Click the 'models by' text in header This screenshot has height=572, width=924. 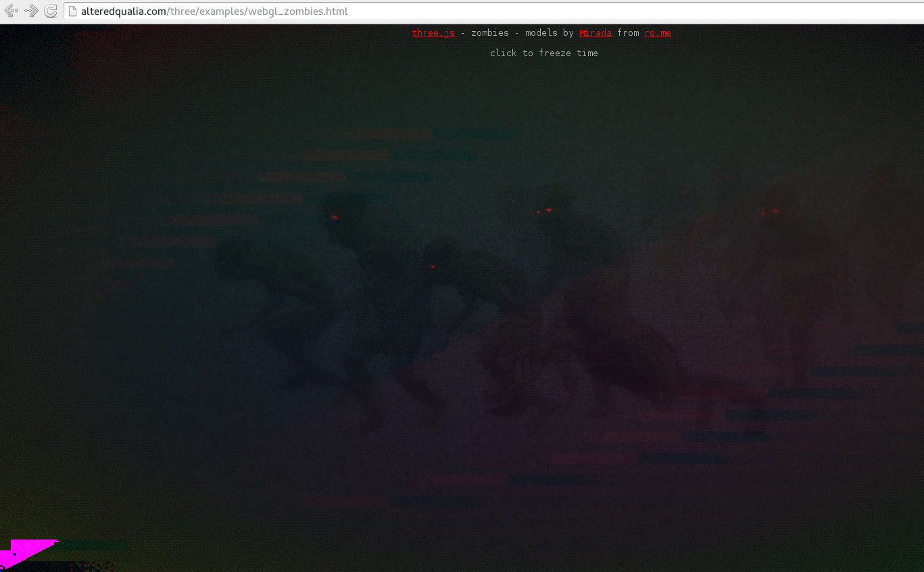pos(549,33)
